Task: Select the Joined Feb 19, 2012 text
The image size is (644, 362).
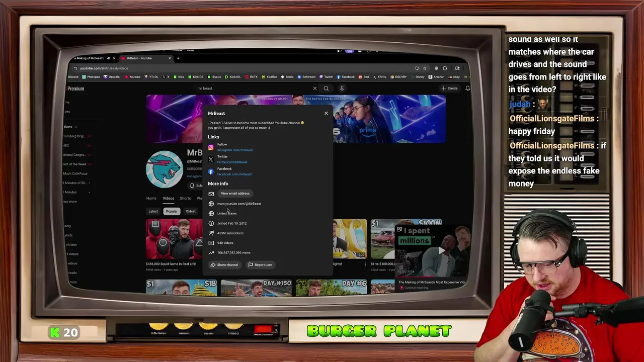Action: pos(232,223)
